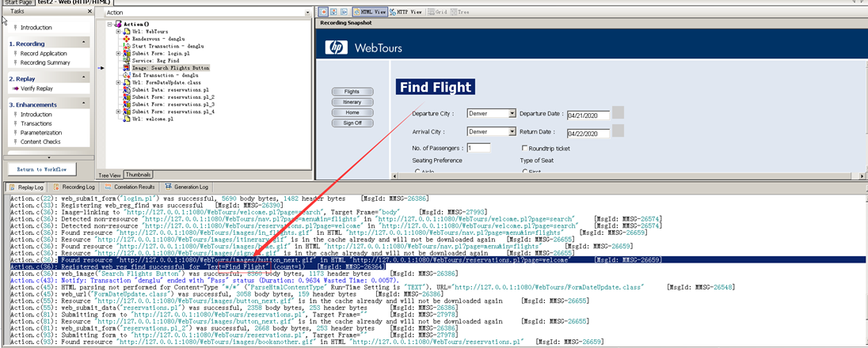Open the Departure City dropdown
868x348 pixels.
coord(512,113)
